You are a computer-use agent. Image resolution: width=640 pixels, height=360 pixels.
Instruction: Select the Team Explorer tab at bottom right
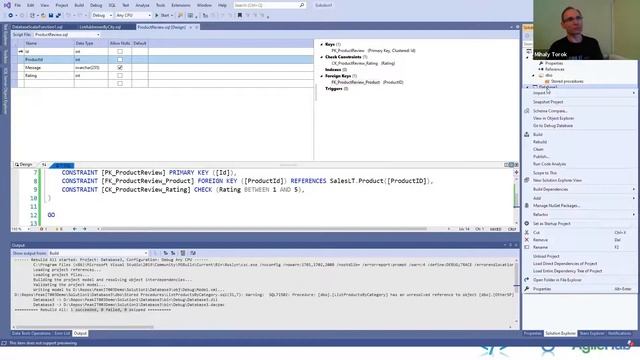[592, 333]
